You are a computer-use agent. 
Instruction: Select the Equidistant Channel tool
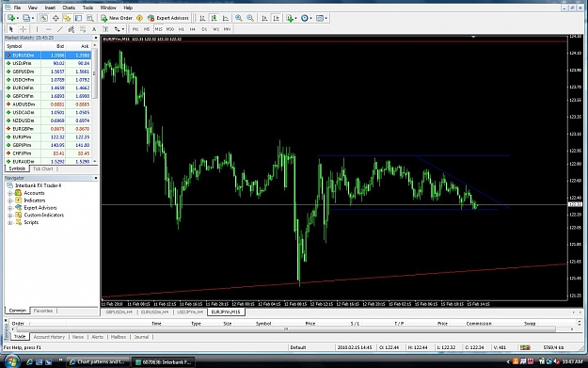point(72,29)
